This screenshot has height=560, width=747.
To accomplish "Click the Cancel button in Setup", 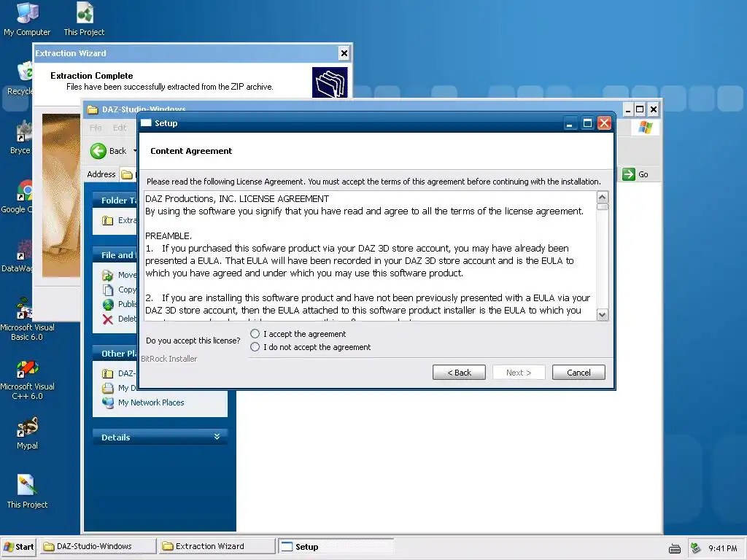I will pyautogui.click(x=578, y=373).
